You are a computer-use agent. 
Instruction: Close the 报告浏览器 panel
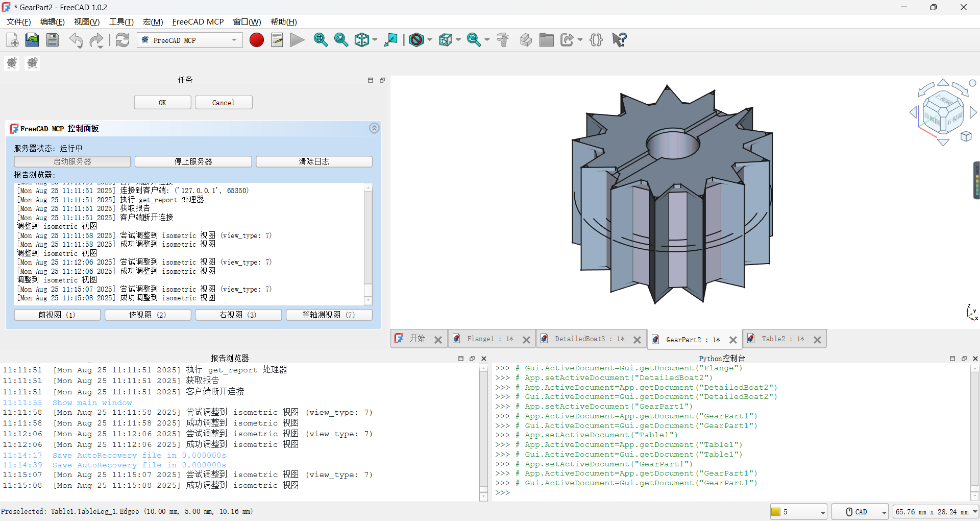(x=484, y=359)
